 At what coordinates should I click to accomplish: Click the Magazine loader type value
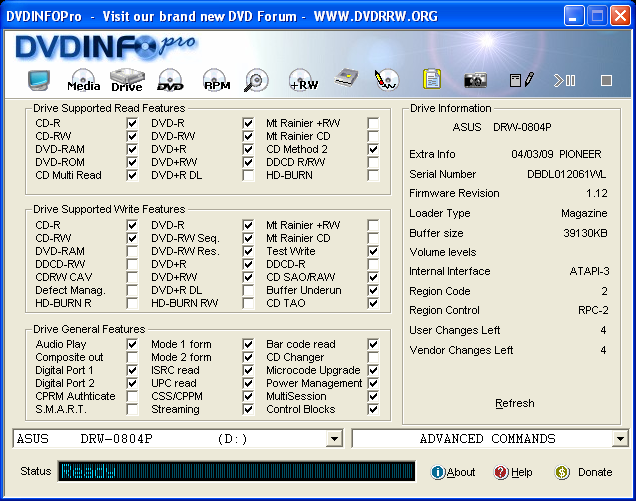(x=584, y=213)
